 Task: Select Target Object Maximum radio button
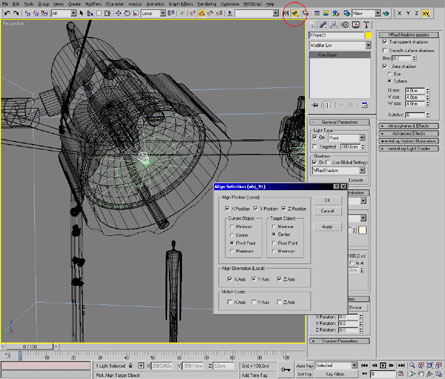(x=274, y=251)
